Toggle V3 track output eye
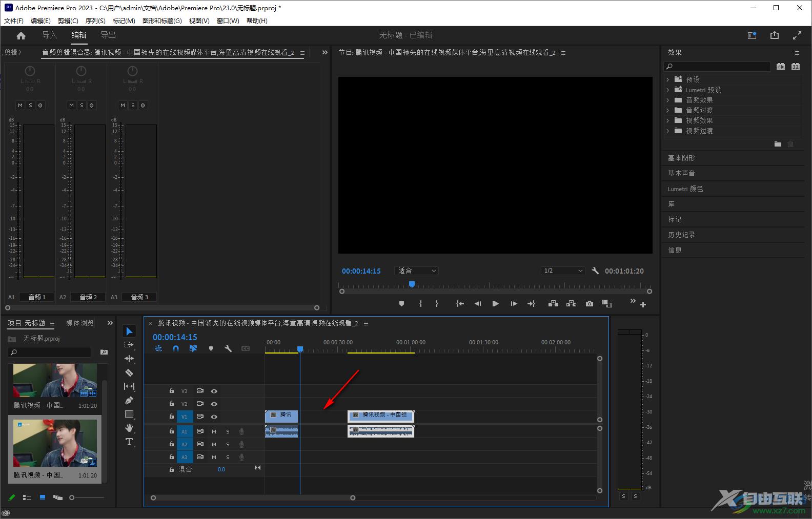This screenshot has width=812, height=519. (214, 391)
